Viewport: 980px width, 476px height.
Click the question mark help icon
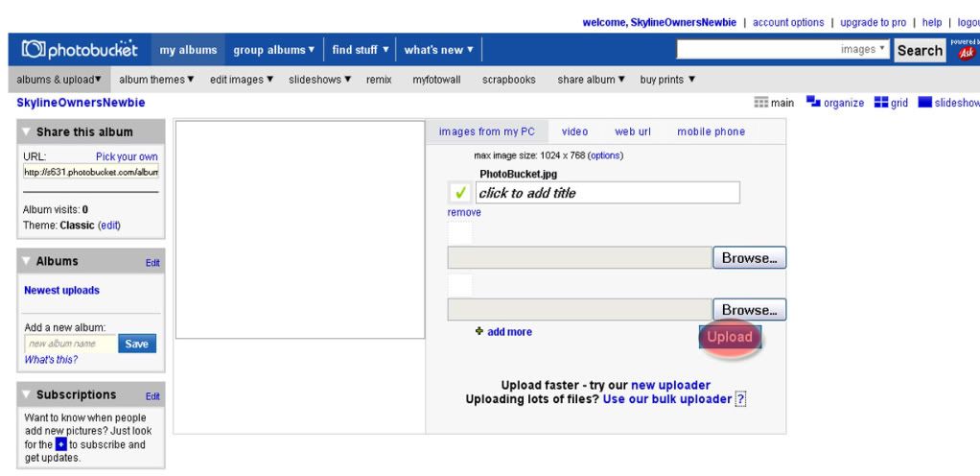click(x=740, y=399)
